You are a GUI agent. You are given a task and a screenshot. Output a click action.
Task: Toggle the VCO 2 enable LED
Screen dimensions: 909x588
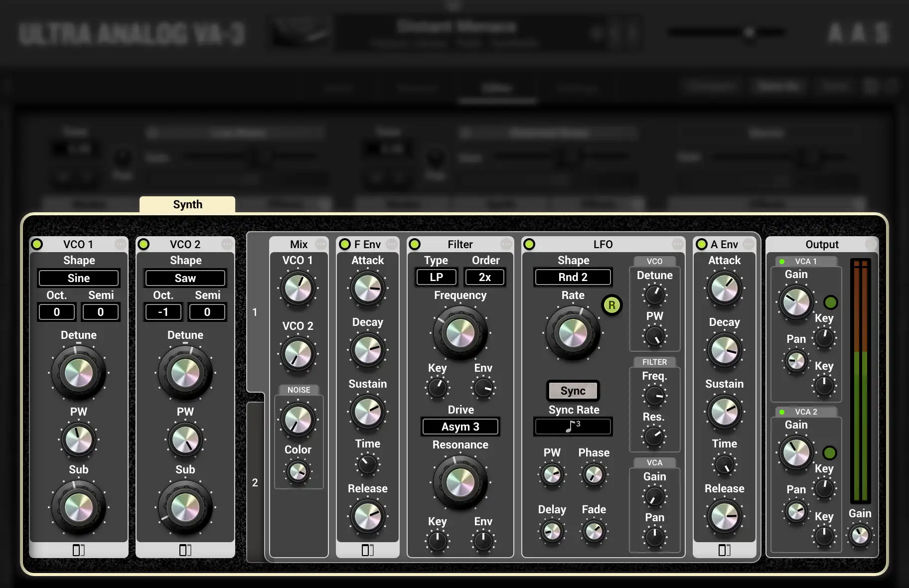[145, 244]
